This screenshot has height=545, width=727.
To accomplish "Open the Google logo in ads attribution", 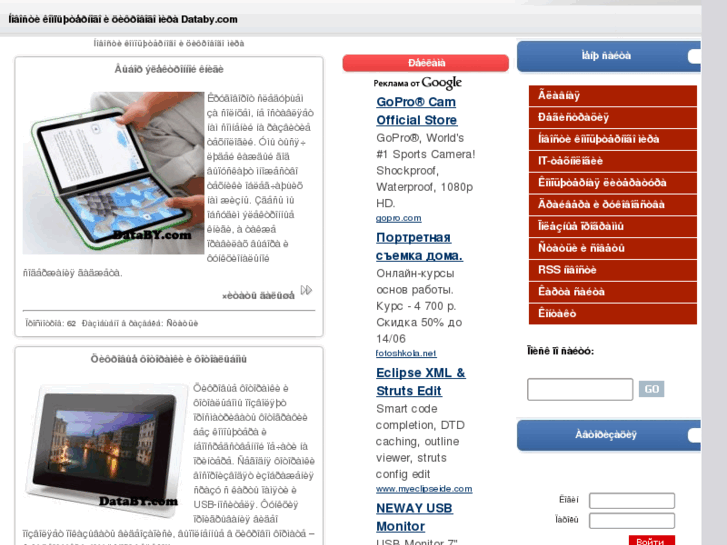I will [x=441, y=83].
